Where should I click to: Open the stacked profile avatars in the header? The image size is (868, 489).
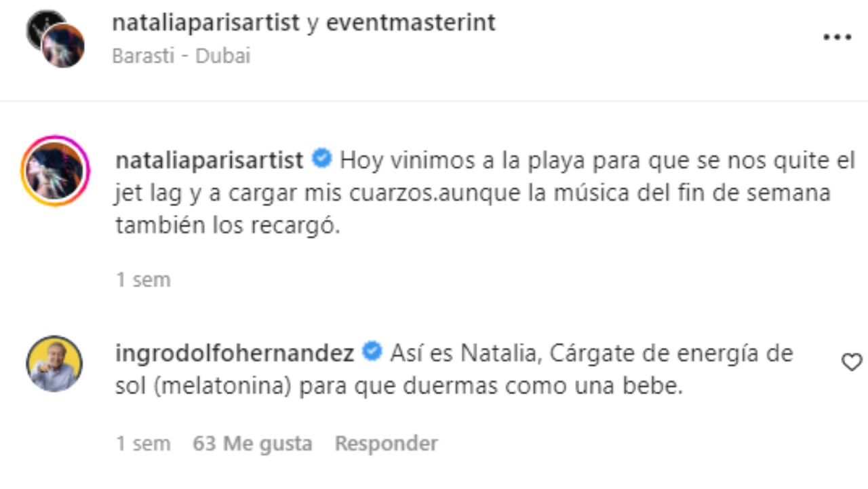[x=55, y=39]
